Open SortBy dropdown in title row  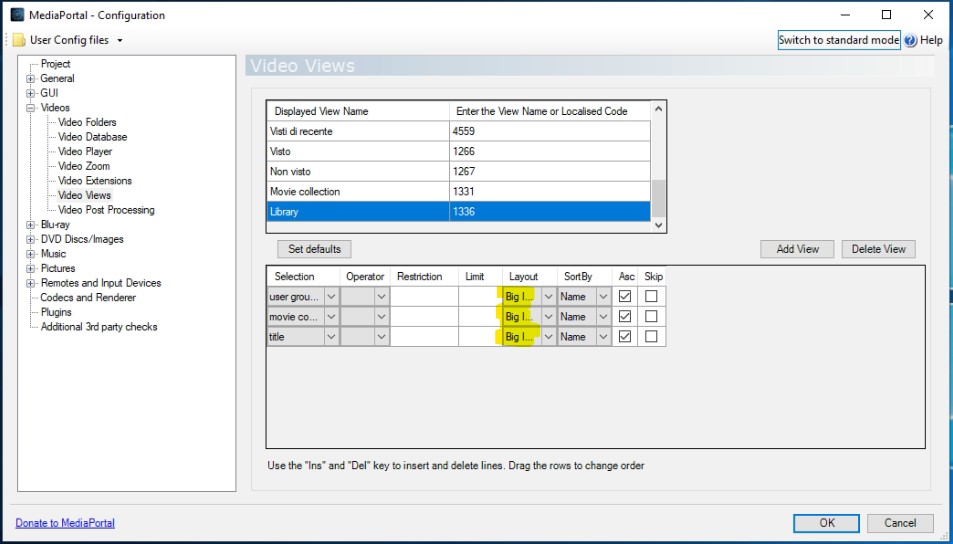604,337
